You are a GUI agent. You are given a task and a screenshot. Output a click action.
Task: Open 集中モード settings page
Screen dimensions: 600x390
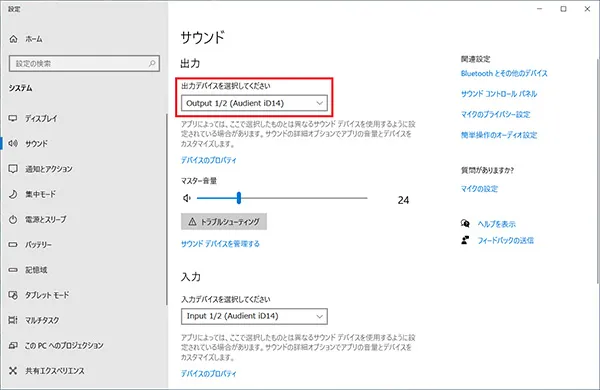[40, 194]
